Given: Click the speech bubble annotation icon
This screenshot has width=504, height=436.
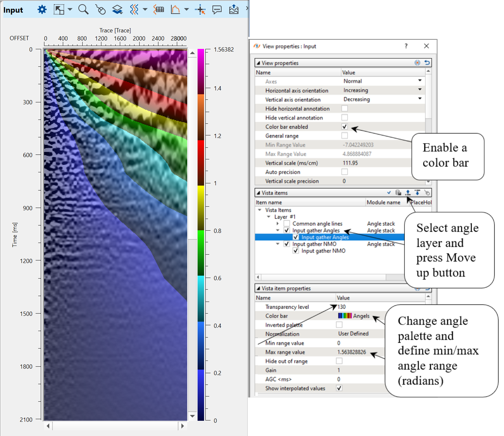Looking at the screenshot, I should coord(217,10).
